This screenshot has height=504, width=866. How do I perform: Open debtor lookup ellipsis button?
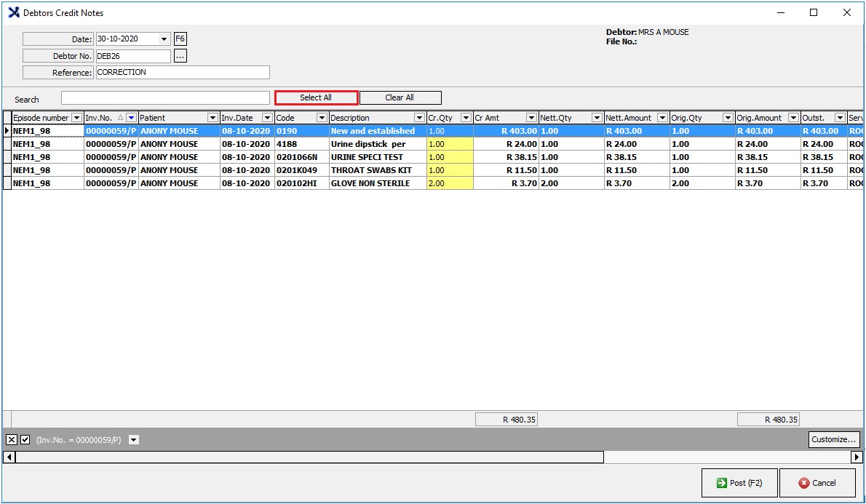click(180, 56)
